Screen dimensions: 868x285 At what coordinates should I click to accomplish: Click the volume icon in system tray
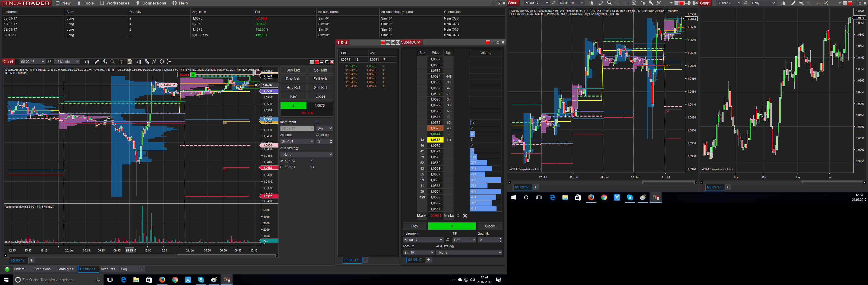point(472,280)
